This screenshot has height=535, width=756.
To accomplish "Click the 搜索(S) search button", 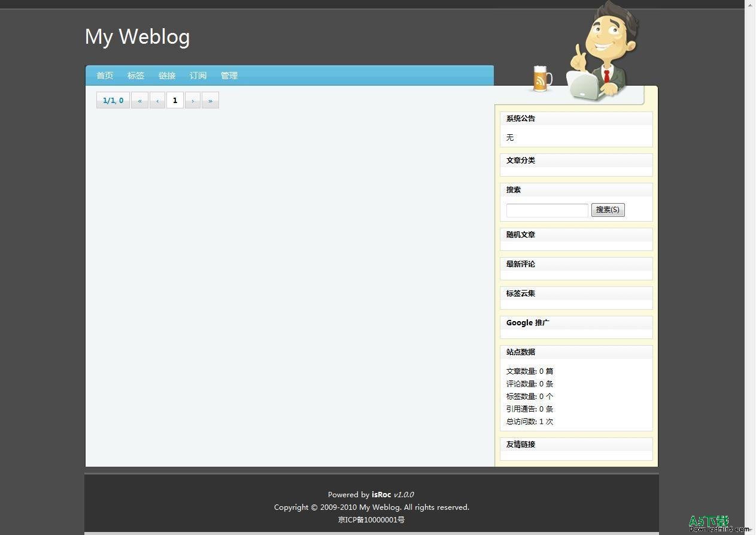I will [x=608, y=210].
